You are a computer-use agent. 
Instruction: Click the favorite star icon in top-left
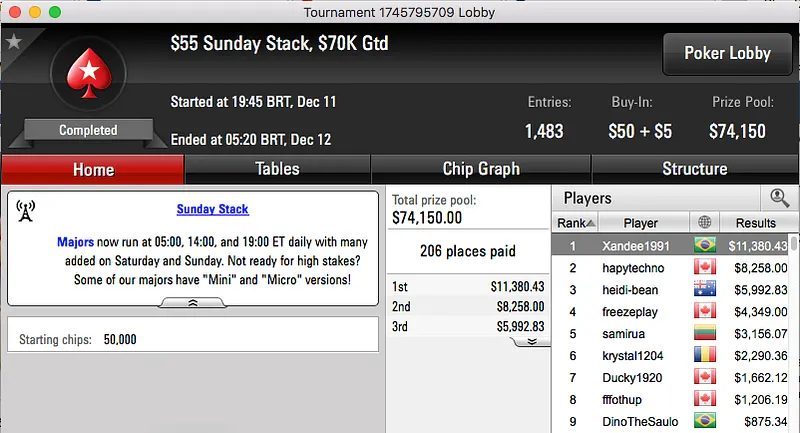click(x=13, y=41)
